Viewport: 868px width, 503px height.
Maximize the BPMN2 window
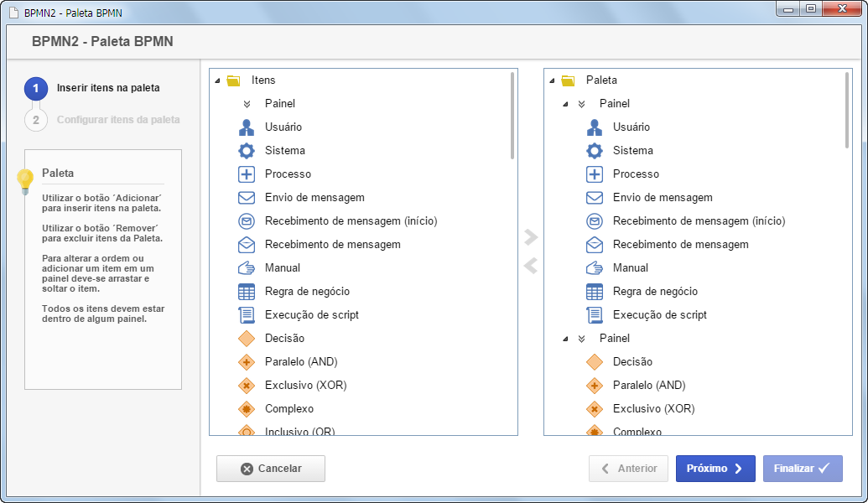coord(810,8)
